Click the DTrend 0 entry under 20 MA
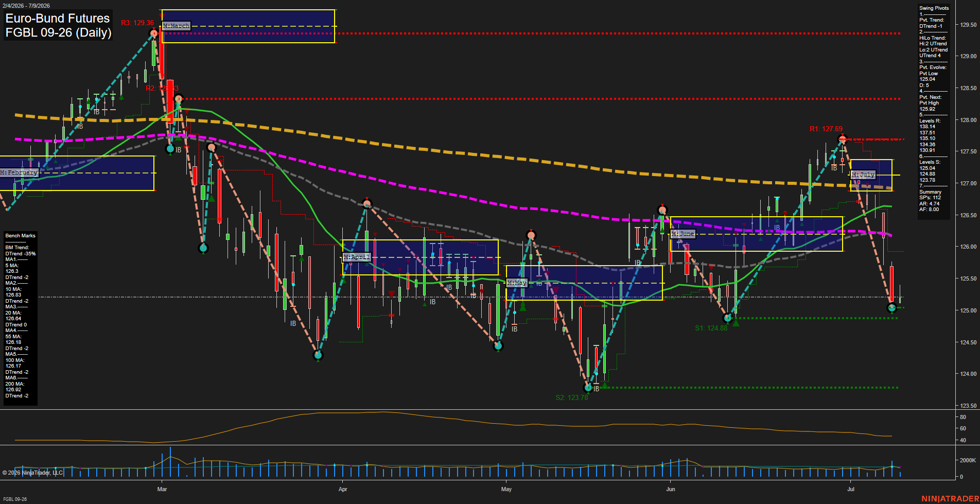This screenshot has height=504, width=980. click(x=15, y=325)
